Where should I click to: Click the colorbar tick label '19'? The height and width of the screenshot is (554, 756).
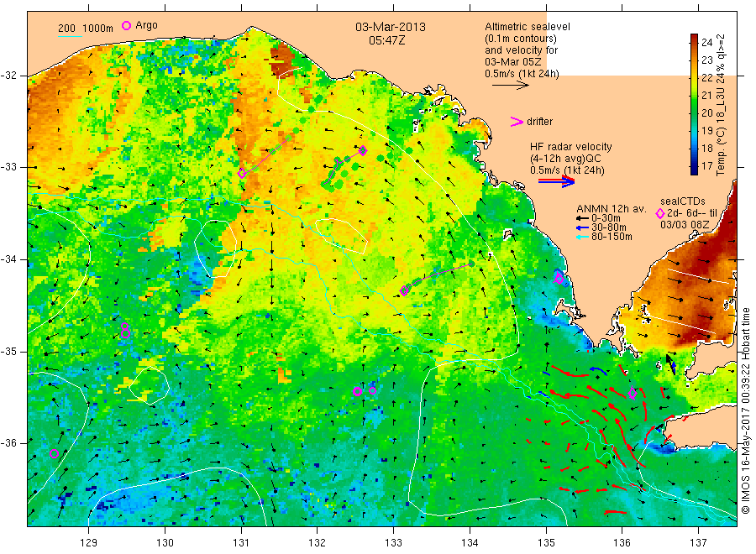(706, 131)
